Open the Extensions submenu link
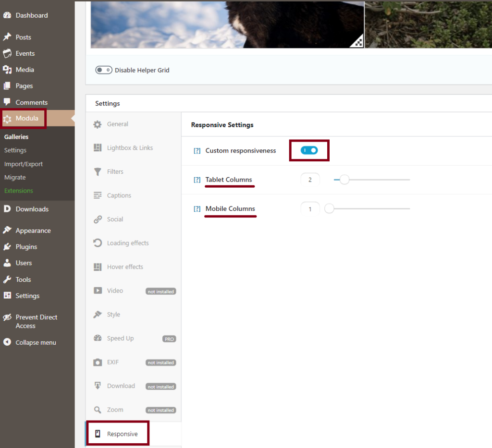 tap(18, 191)
